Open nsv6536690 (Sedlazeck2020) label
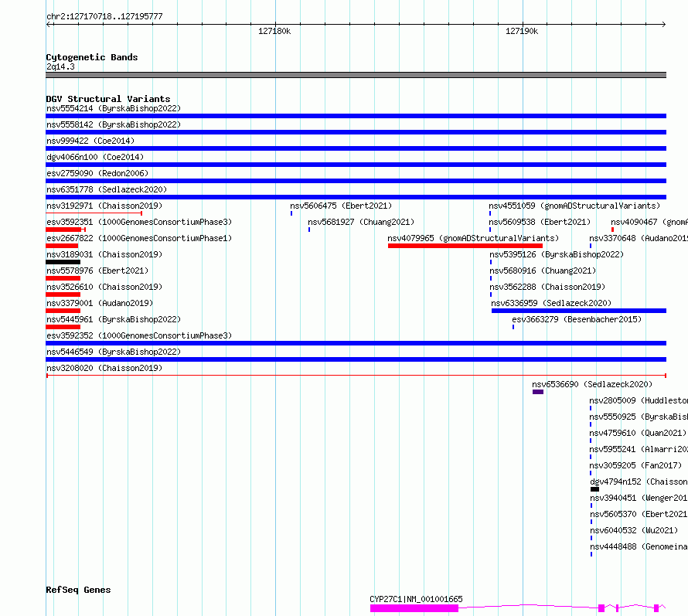This screenshot has height=616, width=688. (592, 384)
